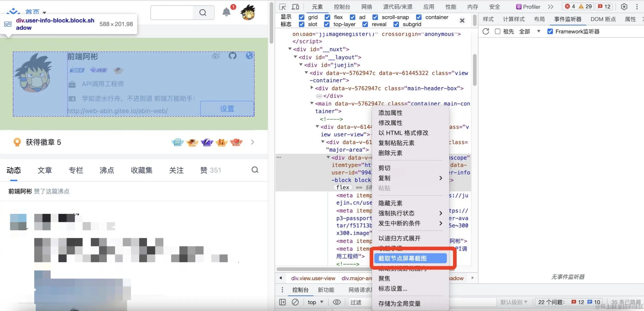
Task: Uncheck the grid badge checkbox
Action: 302,17
